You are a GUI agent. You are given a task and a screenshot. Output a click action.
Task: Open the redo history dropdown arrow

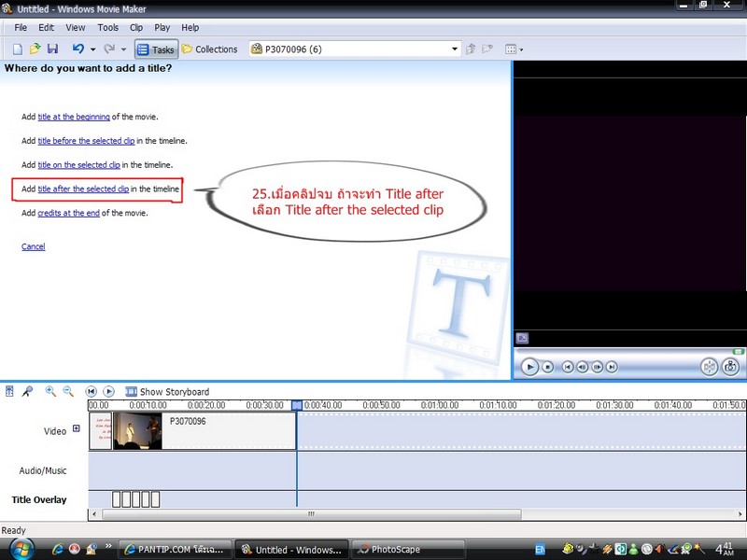click(123, 49)
